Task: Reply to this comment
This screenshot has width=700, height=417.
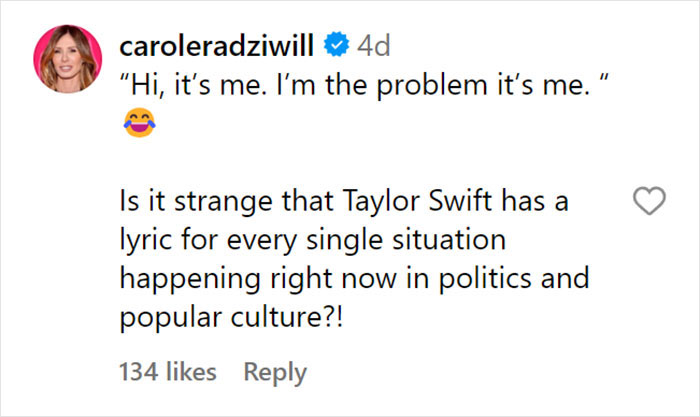Action: pos(274,372)
